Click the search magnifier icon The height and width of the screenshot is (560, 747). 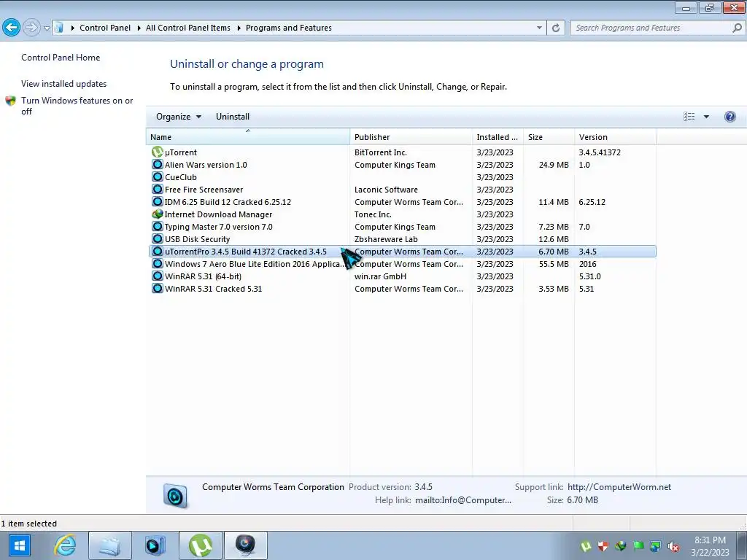[737, 28]
